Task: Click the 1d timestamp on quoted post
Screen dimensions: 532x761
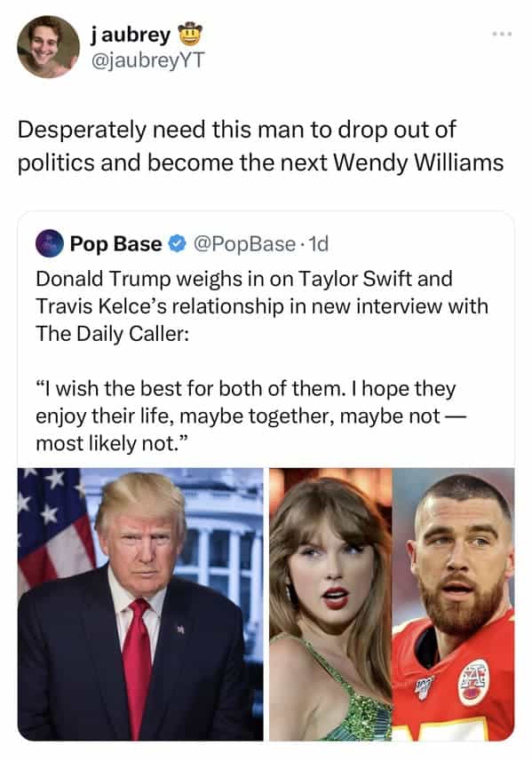Action: pyautogui.click(x=319, y=243)
